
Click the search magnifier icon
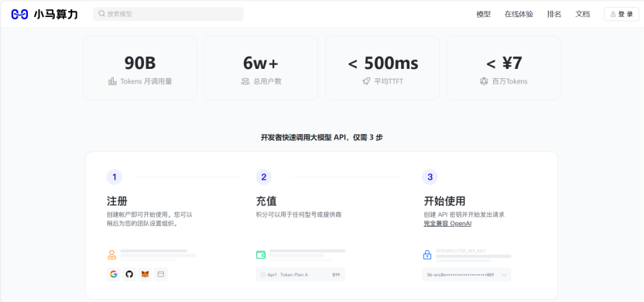tap(101, 14)
